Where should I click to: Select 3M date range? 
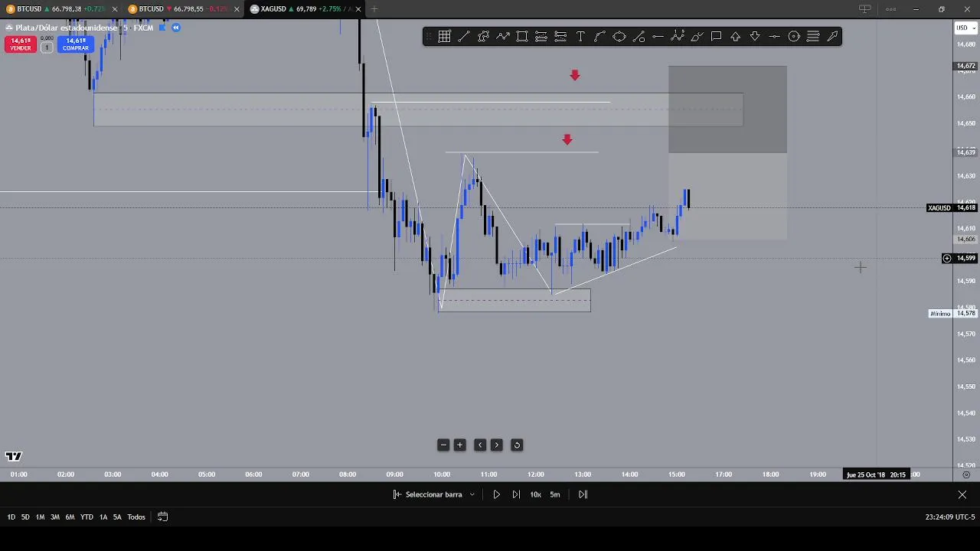tap(55, 517)
